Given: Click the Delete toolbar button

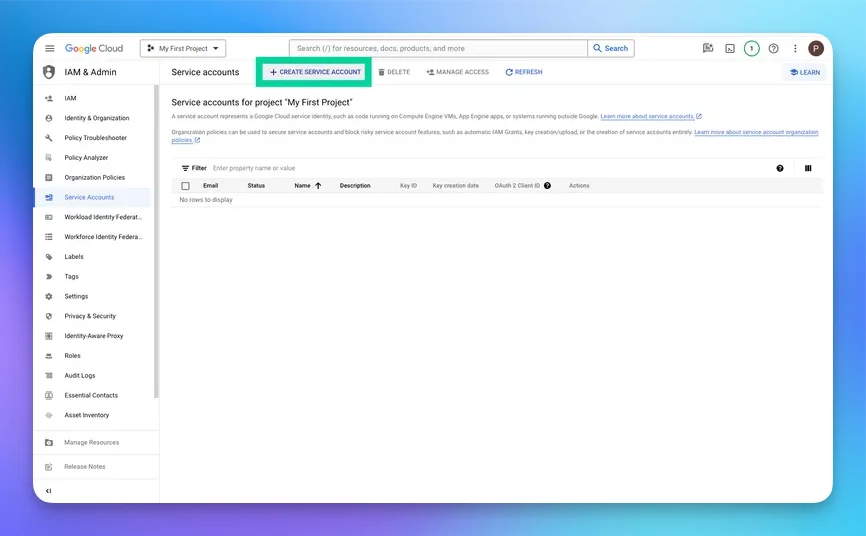Looking at the screenshot, I should coord(394,72).
